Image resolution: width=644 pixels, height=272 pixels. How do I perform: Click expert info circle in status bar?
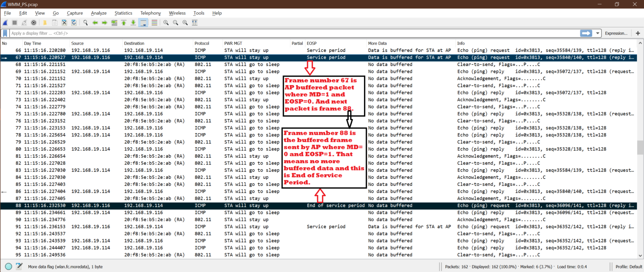tap(8, 266)
